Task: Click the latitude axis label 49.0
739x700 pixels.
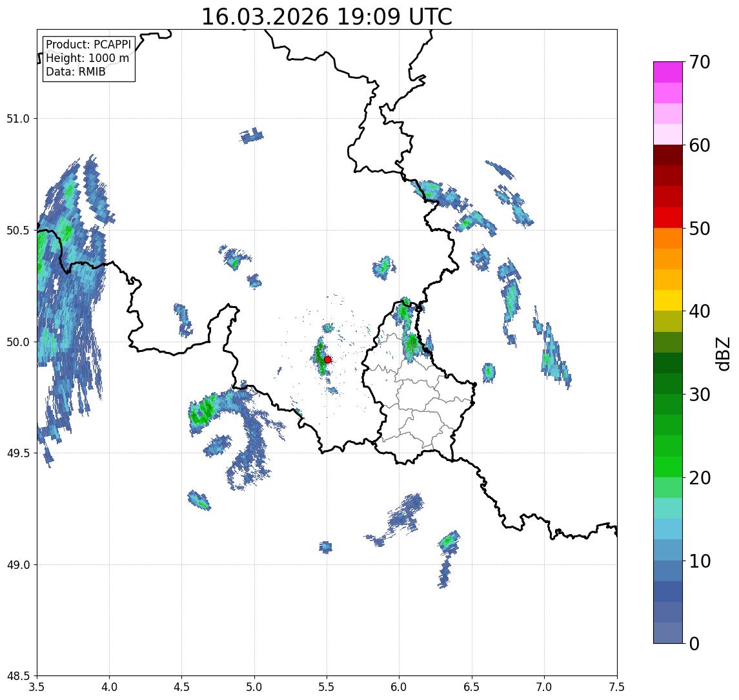Action: pyautogui.click(x=18, y=564)
